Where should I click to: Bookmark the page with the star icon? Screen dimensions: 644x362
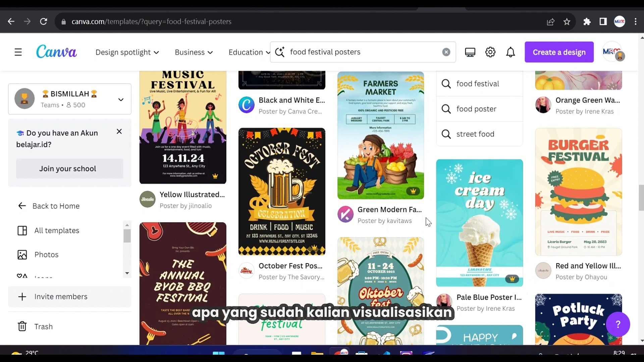567,21
